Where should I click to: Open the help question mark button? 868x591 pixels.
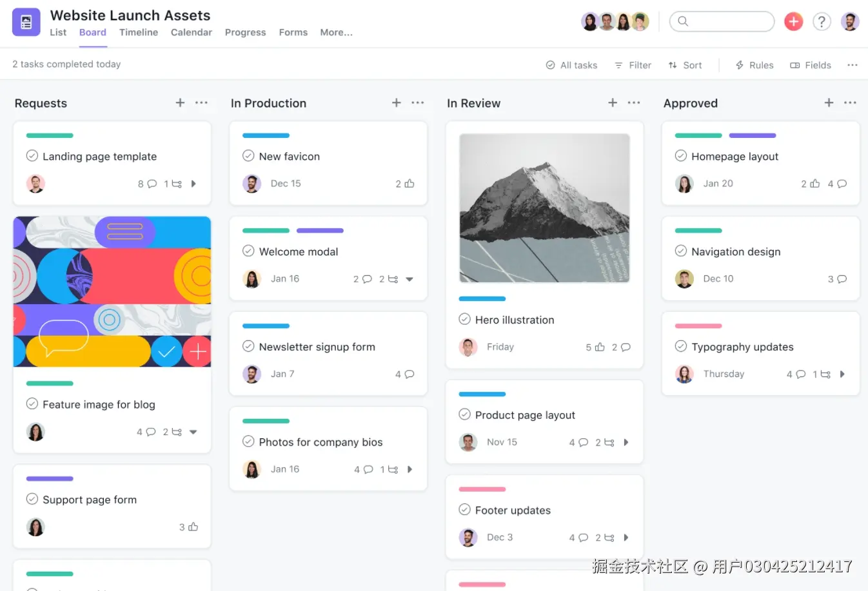click(x=822, y=21)
